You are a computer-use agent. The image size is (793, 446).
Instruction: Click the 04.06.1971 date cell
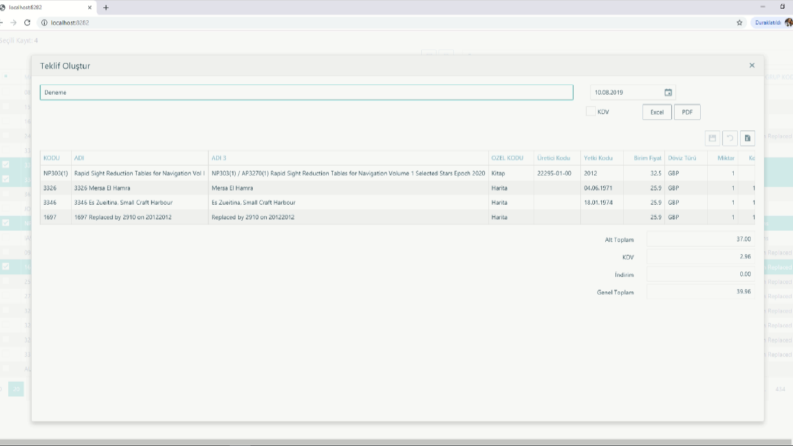[x=602, y=188]
